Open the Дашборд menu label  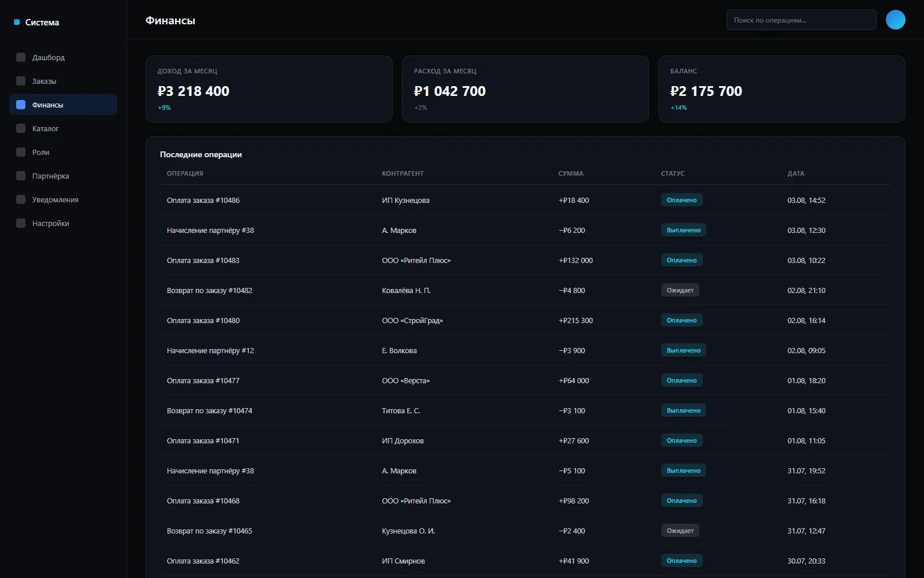[x=49, y=57]
